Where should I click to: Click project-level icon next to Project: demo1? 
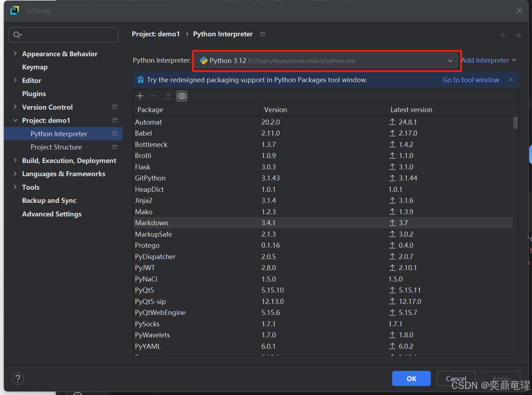[115, 120]
